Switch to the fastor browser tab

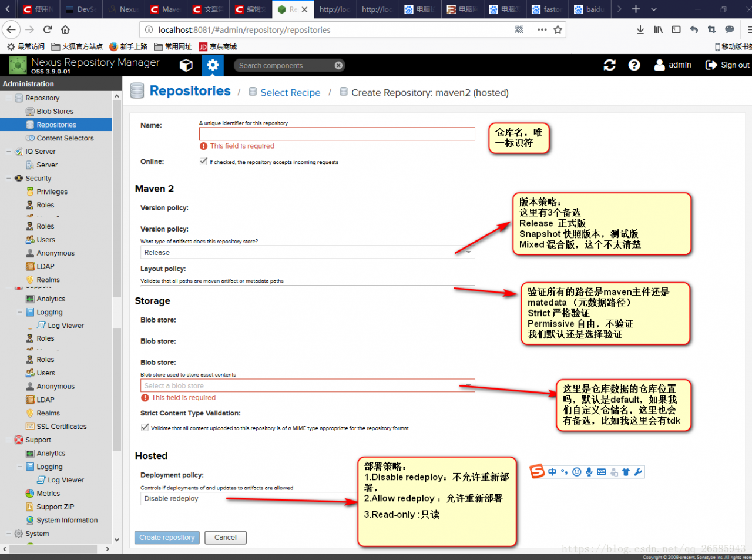(x=546, y=9)
